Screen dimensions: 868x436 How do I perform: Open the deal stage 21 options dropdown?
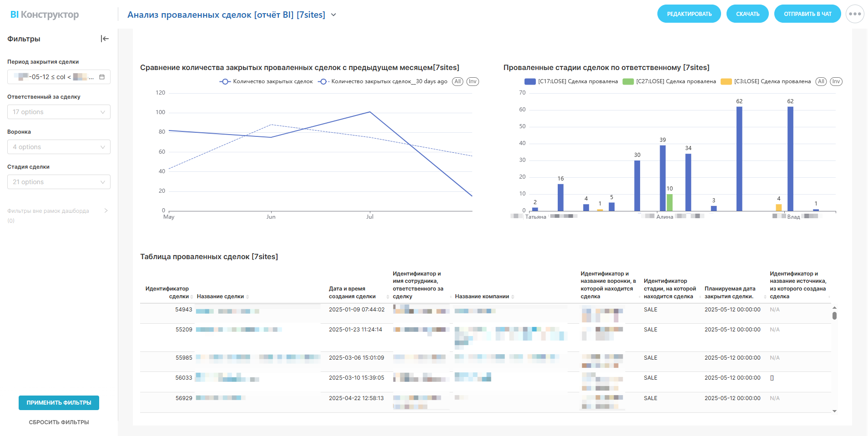pos(59,182)
